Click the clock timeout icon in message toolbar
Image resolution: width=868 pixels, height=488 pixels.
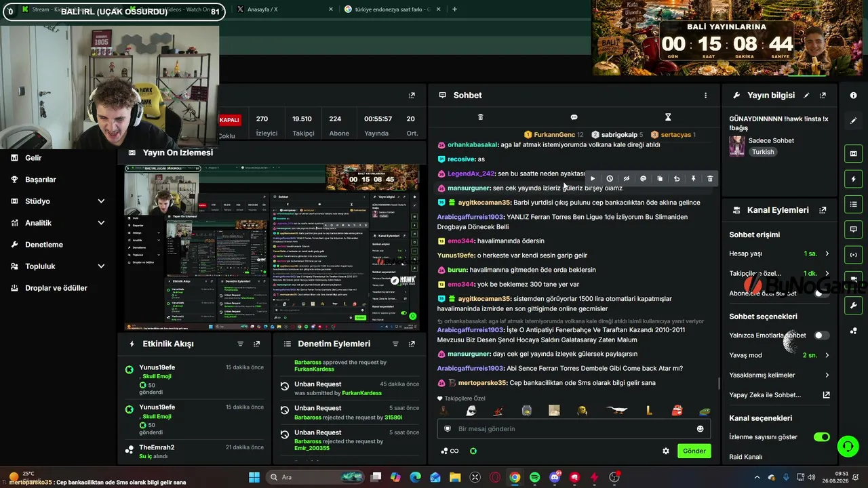coord(610,179)
